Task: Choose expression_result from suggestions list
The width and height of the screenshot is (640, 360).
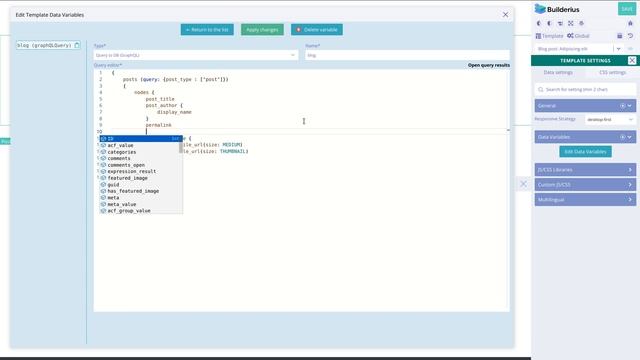Action: pyautogui.click(x=141, y=171)
